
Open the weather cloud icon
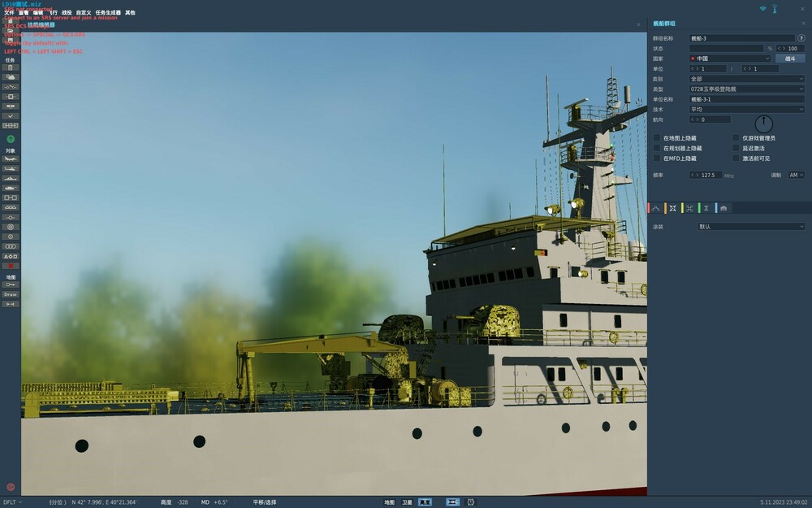point(11,77)
